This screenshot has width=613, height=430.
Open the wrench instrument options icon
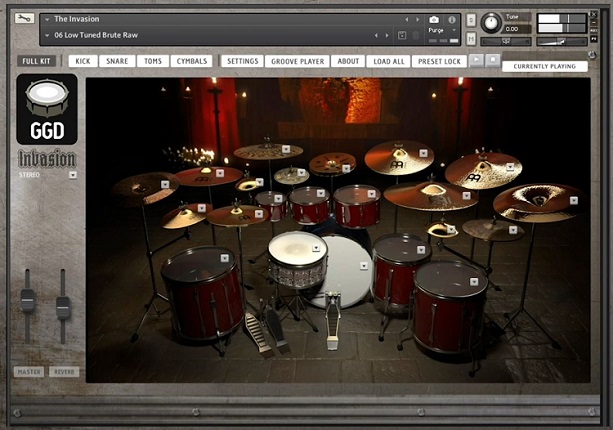click(x=24, y=18)
